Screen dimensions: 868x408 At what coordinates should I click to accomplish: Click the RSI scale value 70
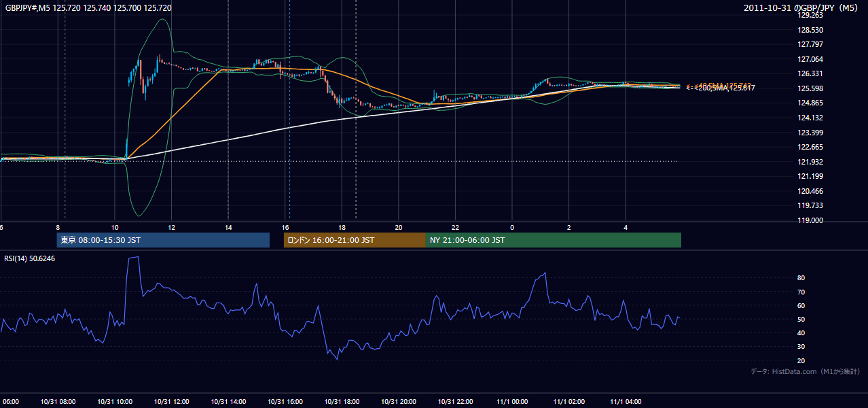pos(801,292)
